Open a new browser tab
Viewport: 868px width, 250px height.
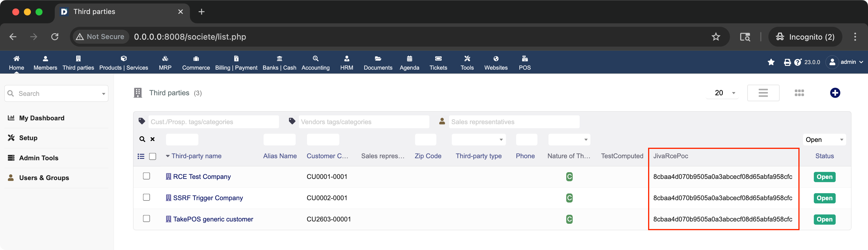coord(201,12)
